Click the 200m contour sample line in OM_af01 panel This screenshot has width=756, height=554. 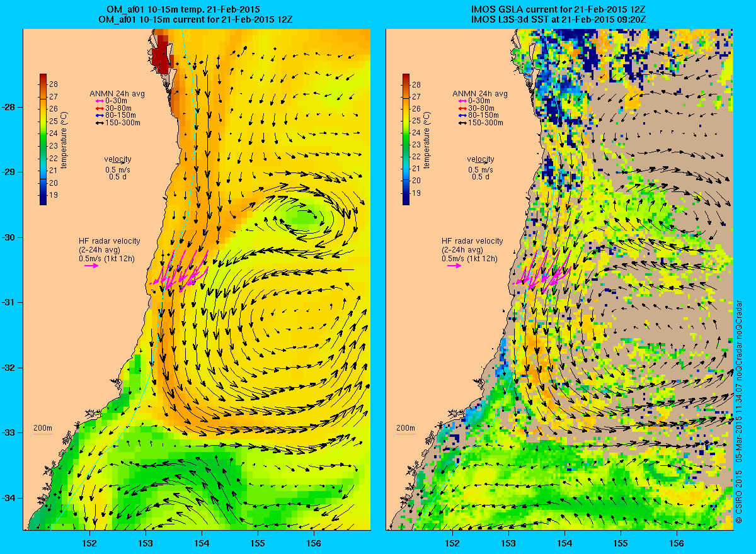(x=42, y=434)
